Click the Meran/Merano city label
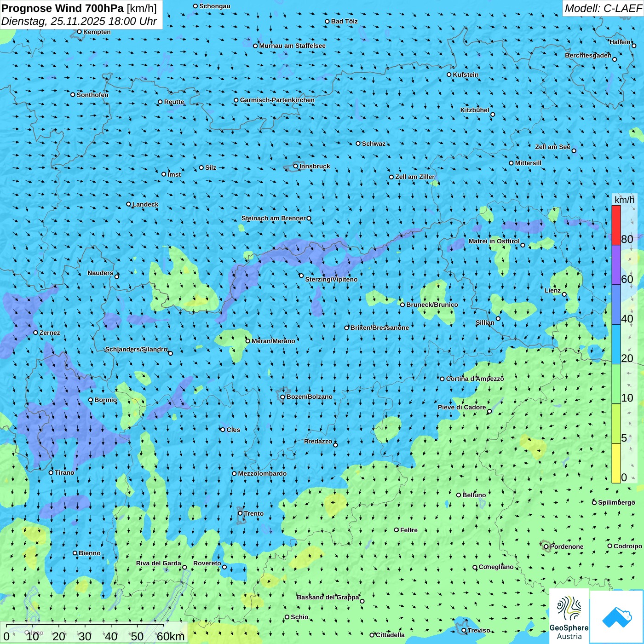Screen dimensions: 644x644 pos(273,341)
